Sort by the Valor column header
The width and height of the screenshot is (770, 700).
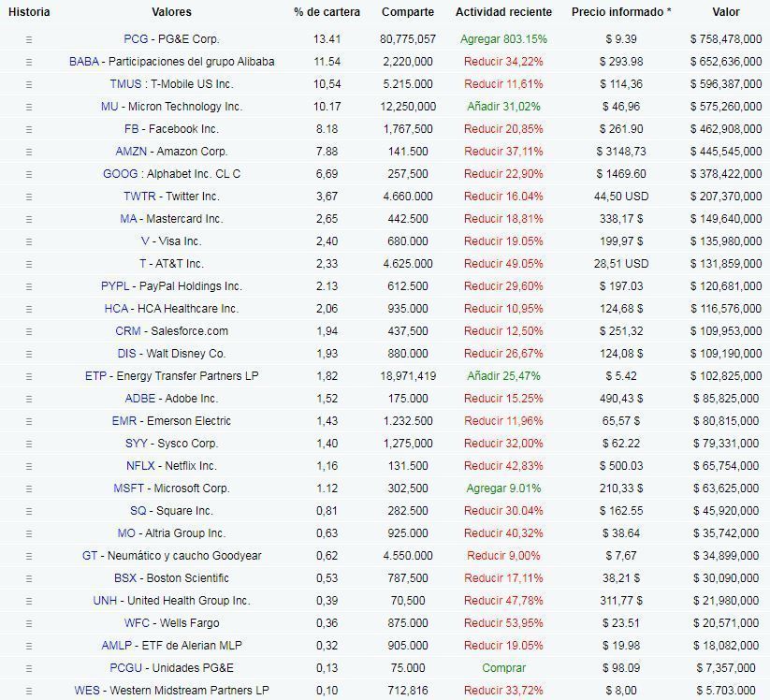pos(726,12)
